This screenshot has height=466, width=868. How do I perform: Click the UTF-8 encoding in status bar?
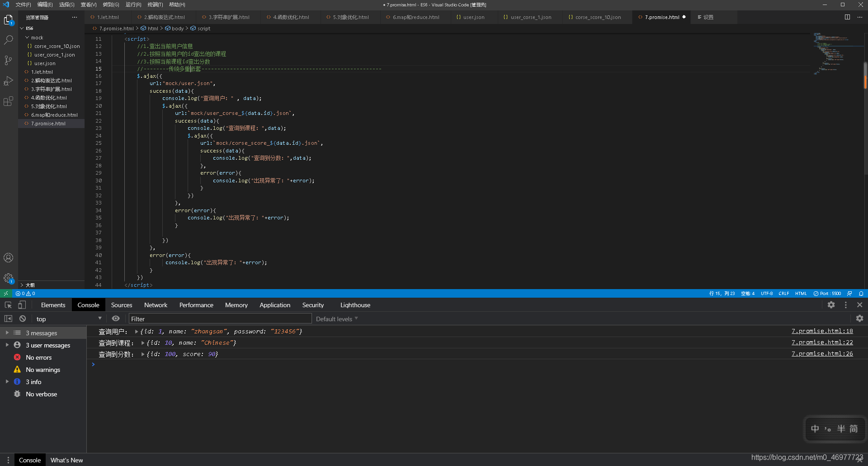(x=767, y=294)
